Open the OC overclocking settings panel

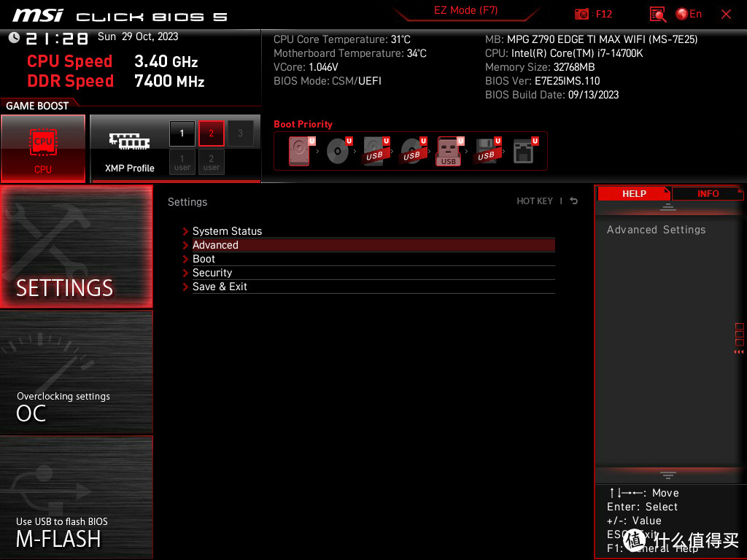pyautogui.click(x=77, y=373)
